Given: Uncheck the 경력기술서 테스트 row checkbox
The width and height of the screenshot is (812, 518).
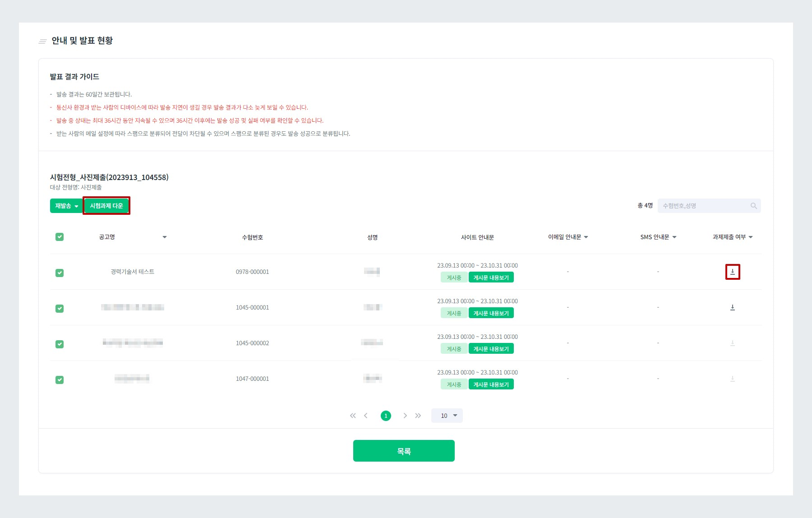Looking at the screenshot, I should click(60, 273).
